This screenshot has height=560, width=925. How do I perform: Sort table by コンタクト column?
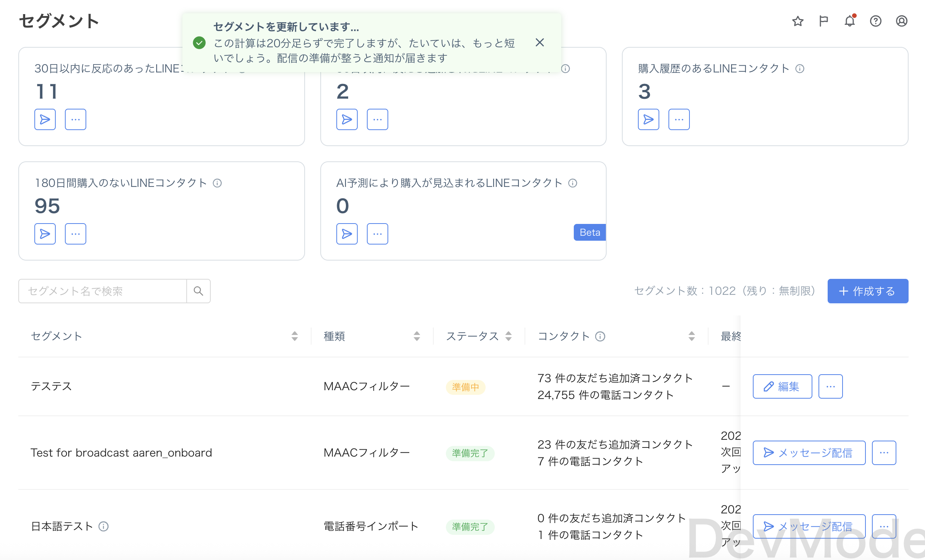[x=691, y=336]
